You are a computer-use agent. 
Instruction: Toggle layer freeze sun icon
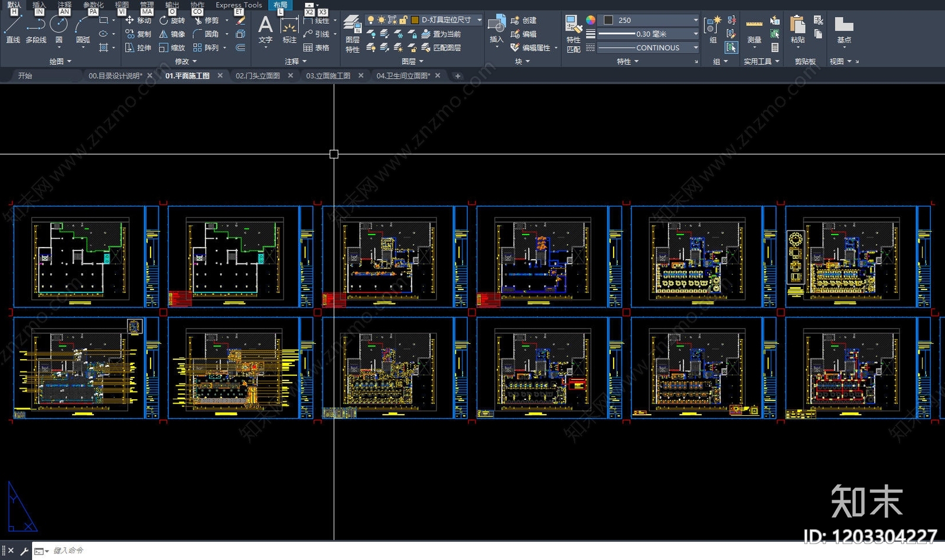[x=382, y=20]
